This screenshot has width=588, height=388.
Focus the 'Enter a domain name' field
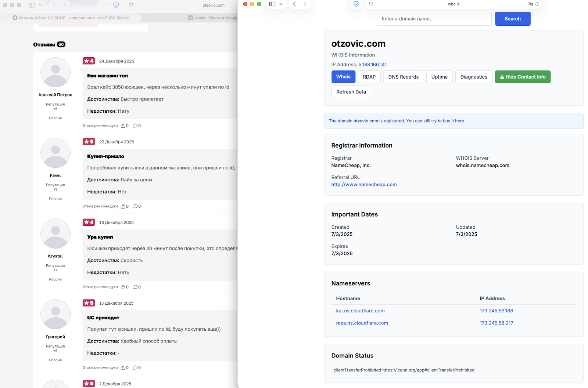tap(434, 19)
